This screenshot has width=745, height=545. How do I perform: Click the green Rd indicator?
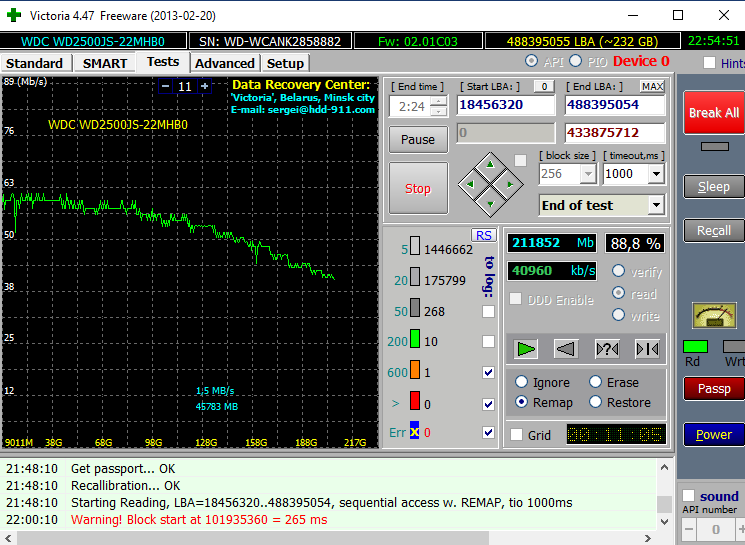695,346
